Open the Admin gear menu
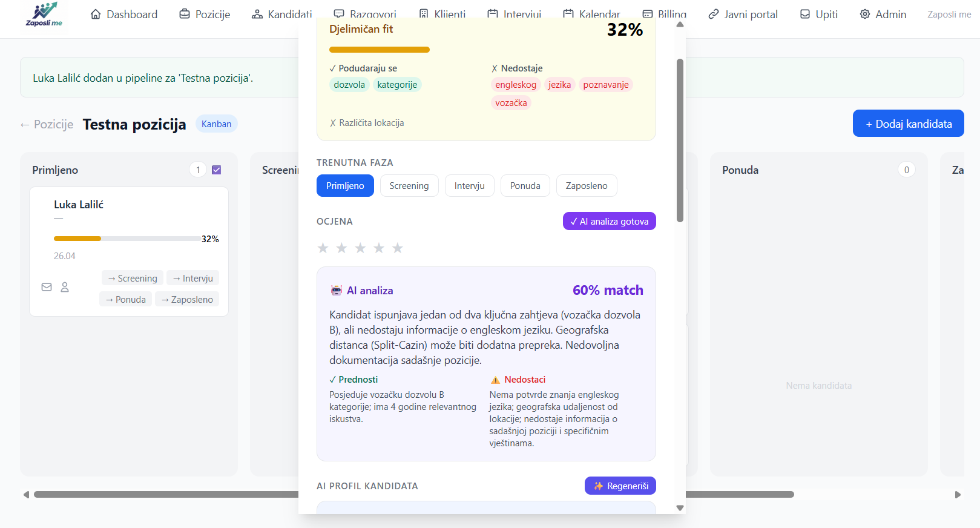 [865, 14]
